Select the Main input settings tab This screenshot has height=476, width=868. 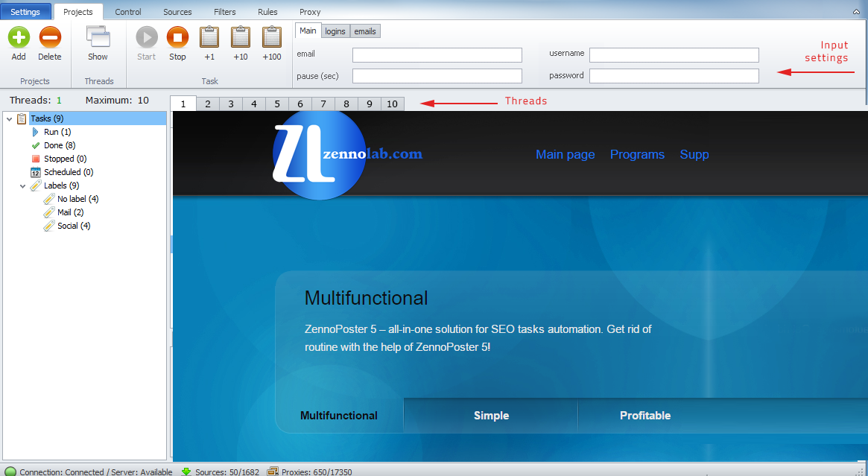308,31
